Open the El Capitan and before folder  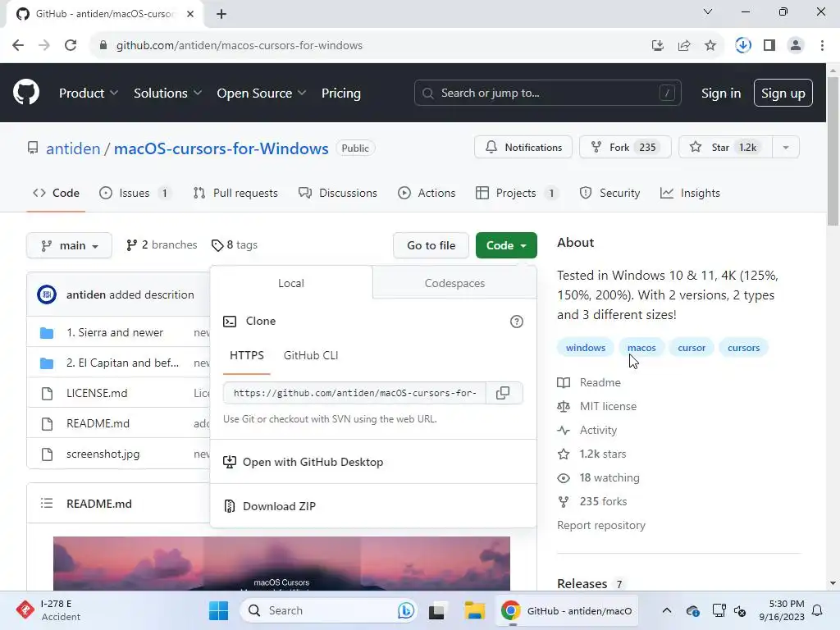(123, 363)
